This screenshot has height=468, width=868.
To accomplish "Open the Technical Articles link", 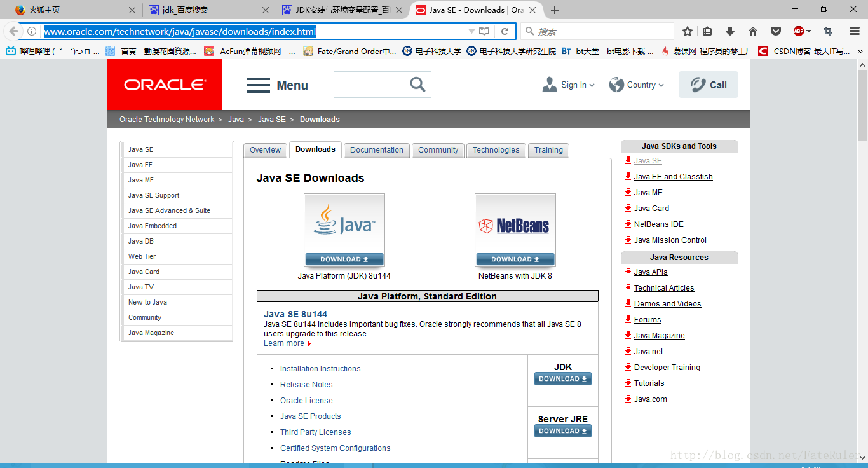I will [x=664, y=288].
